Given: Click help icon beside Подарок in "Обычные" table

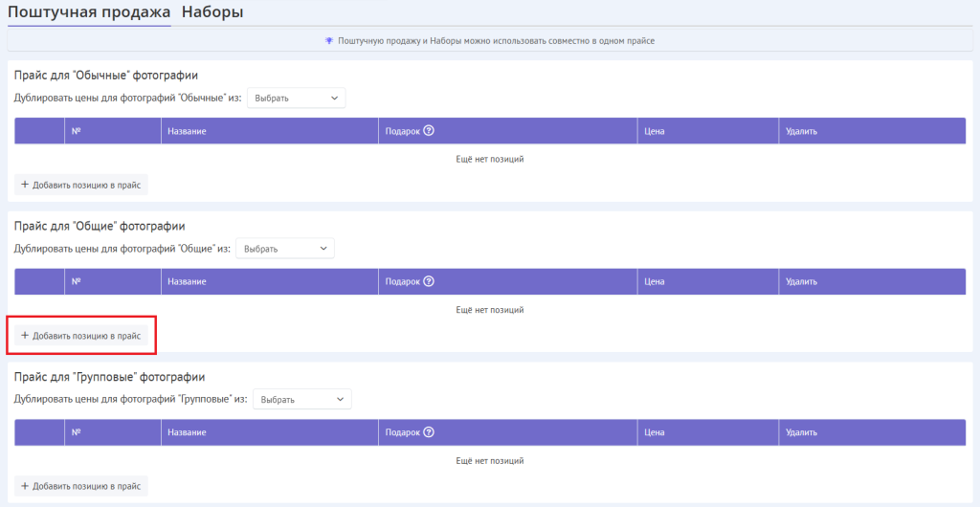Looking at the screenshot, I should 429,131.
